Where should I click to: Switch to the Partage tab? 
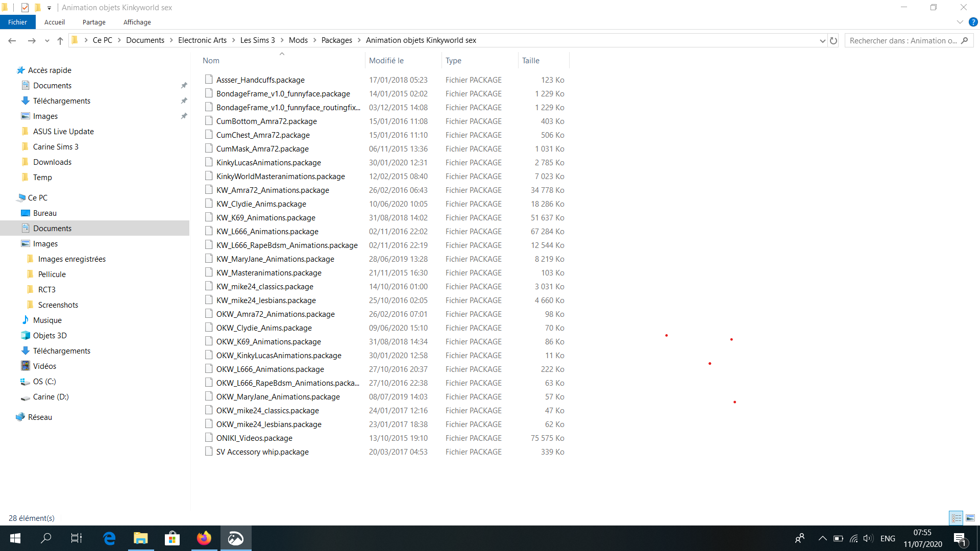[94, 22]
